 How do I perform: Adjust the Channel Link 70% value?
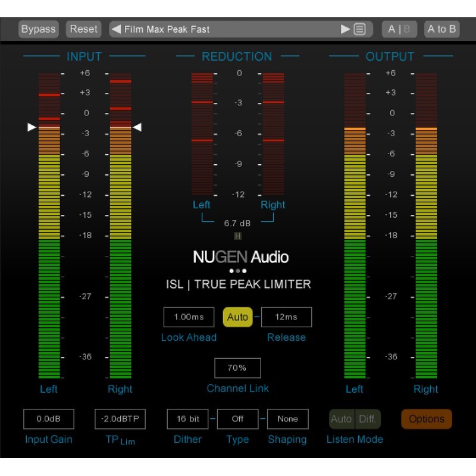(x=237, y=368)
